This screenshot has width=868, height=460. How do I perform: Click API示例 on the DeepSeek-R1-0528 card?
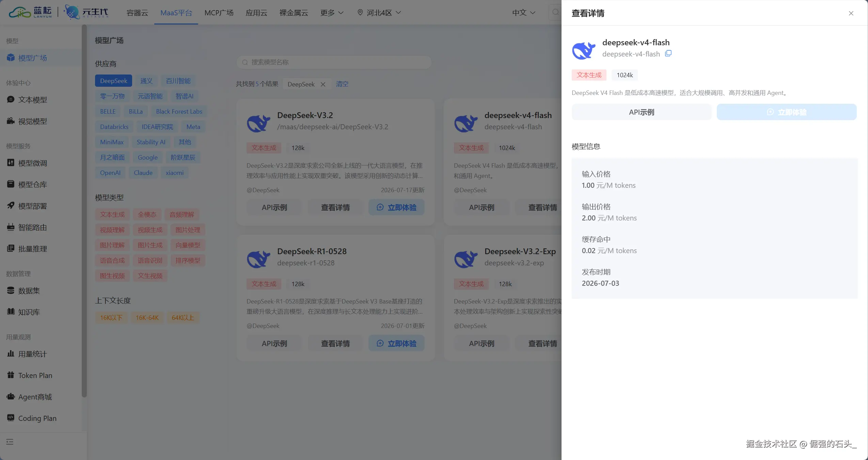pyautogui.click(x=274, y=343)
